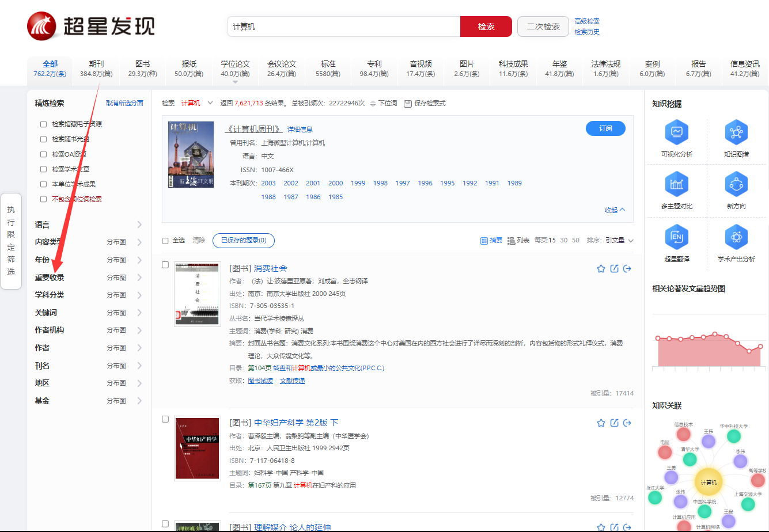Open the 《计算机周刊》 title link
Screen dimensions: 769x532
coord(253,129)
